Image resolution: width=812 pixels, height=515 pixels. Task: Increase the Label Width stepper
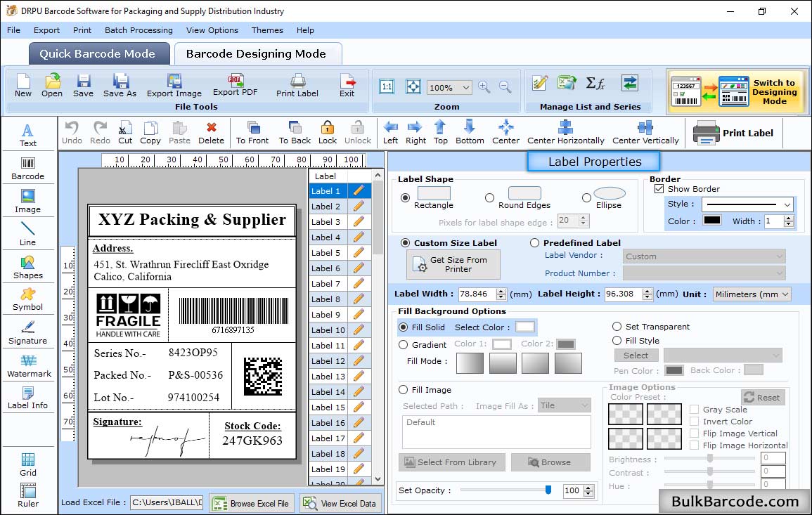501,291
